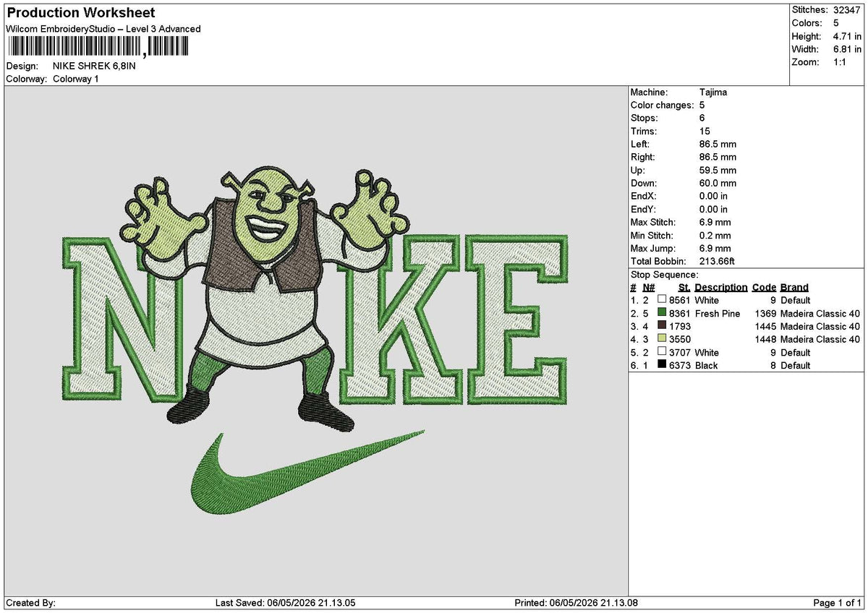Screen dimensions: 868x613
Task: Click the Machine value "Tajima"
Action: [x=713, y=92]
